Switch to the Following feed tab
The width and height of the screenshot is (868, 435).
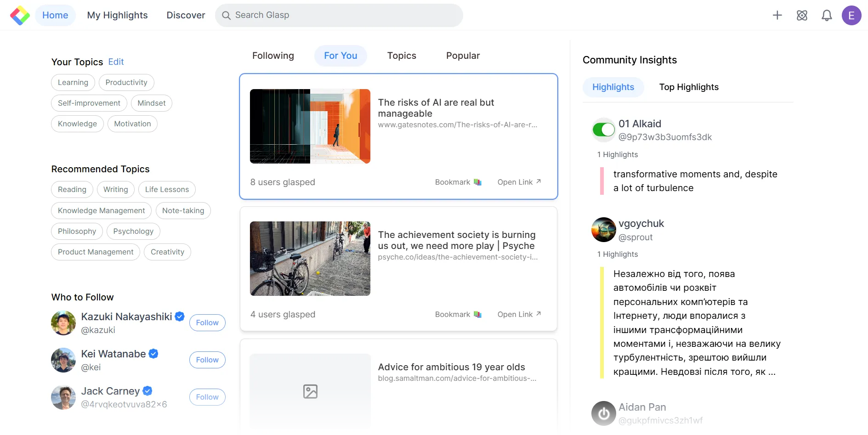tap(273, 56)
